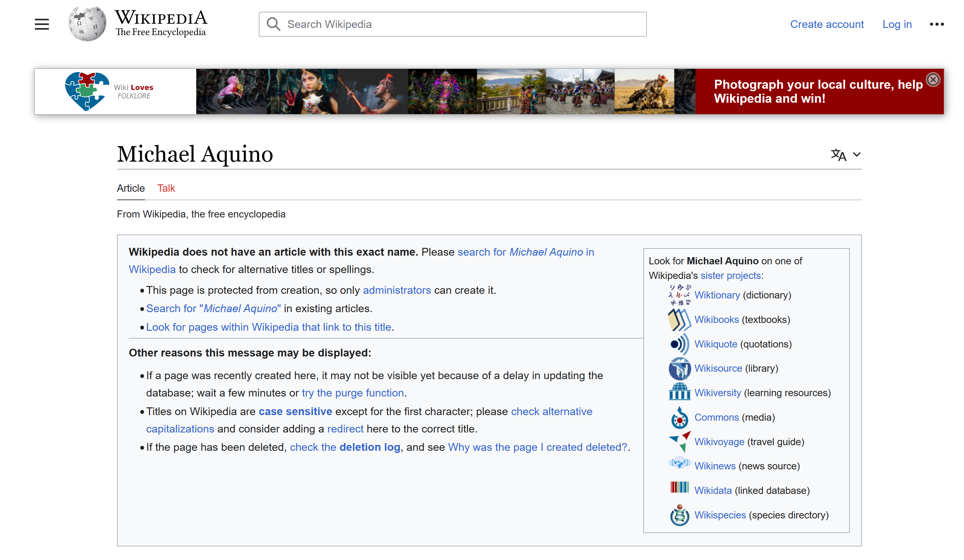Click the Commons icon

[679, 417]
